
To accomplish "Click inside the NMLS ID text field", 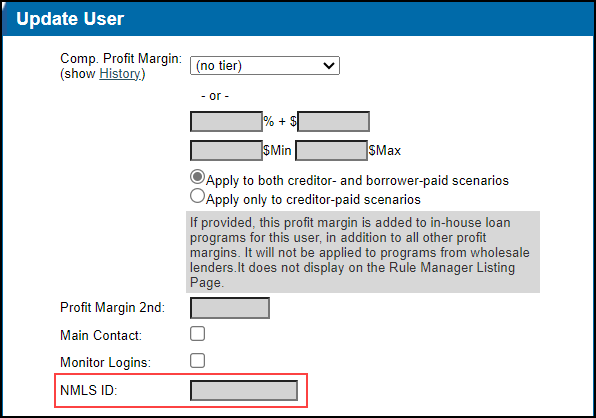I will [244, 391].
